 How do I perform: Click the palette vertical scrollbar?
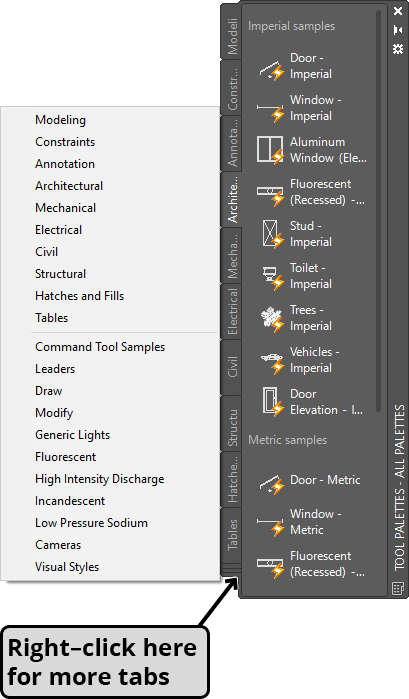[379, 212]
